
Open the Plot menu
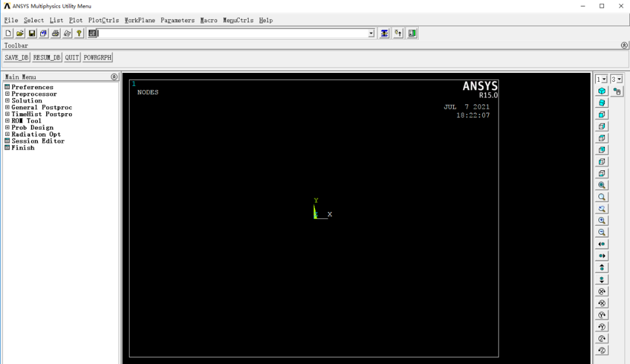click(75, 20)
